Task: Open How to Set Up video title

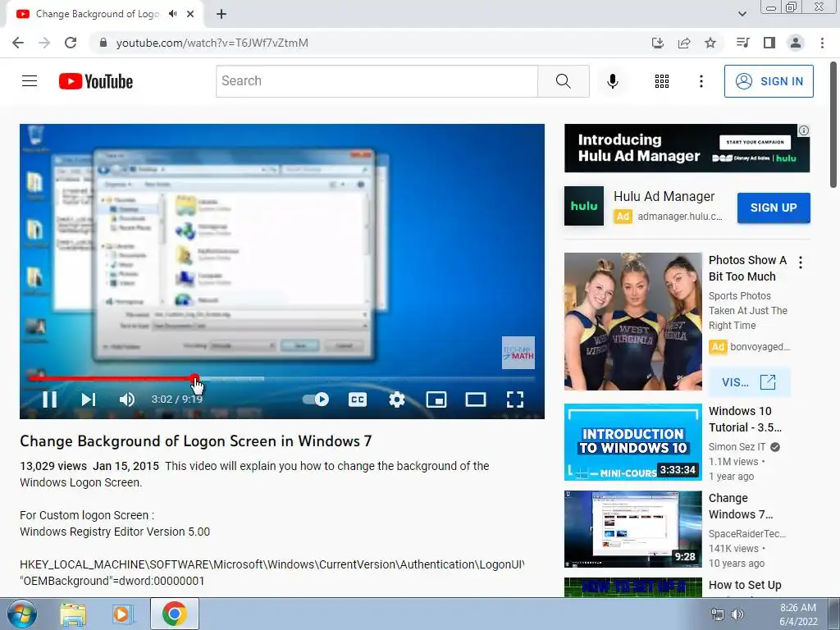Action: [x=745, y=585]
